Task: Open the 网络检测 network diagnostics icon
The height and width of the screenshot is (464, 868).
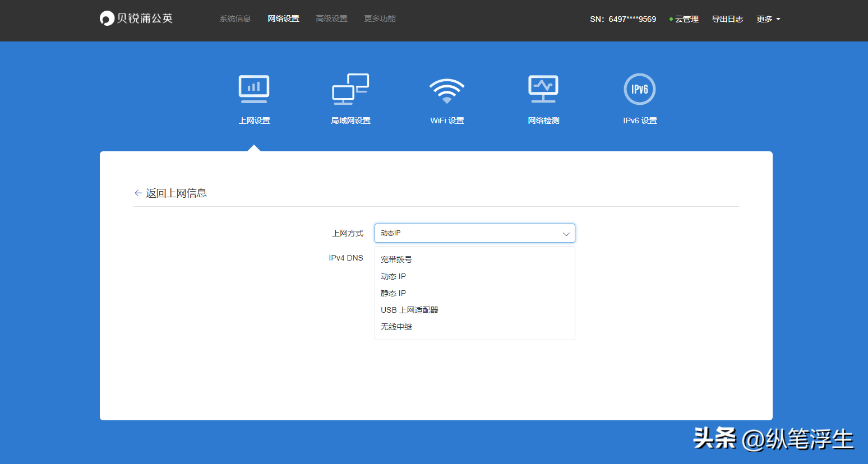Action: click(543, 89)
